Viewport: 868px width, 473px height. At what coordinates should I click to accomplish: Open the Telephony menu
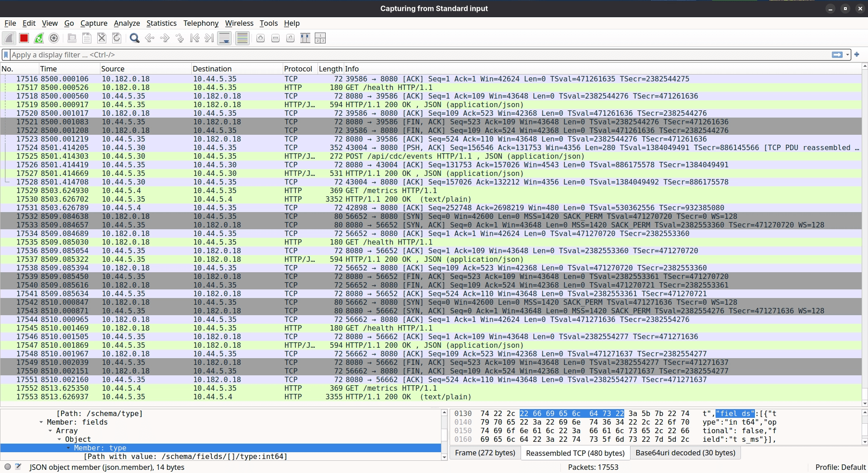201,23
